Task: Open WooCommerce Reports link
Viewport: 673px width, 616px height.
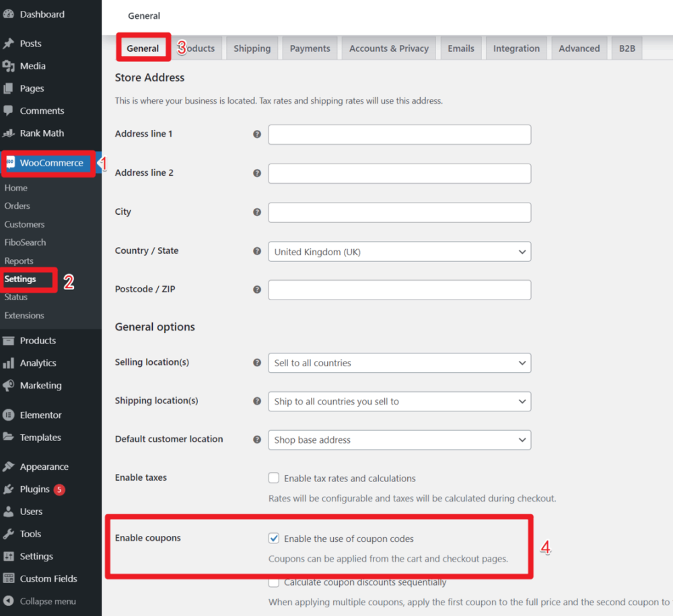Action: (19, 261)
